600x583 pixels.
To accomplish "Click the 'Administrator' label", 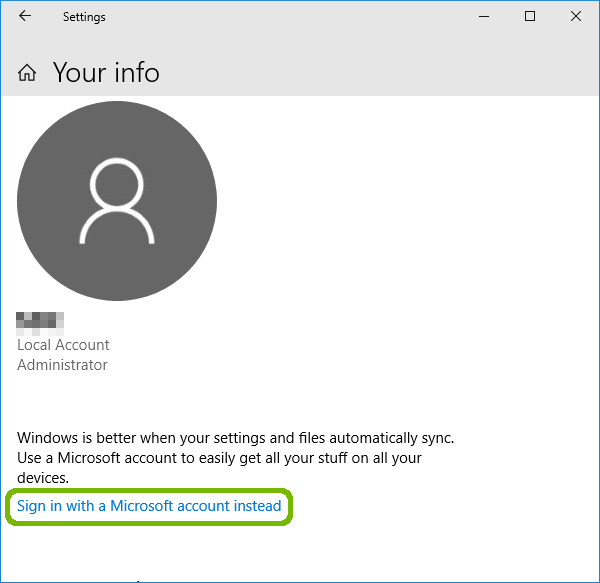I will (62, 365).
